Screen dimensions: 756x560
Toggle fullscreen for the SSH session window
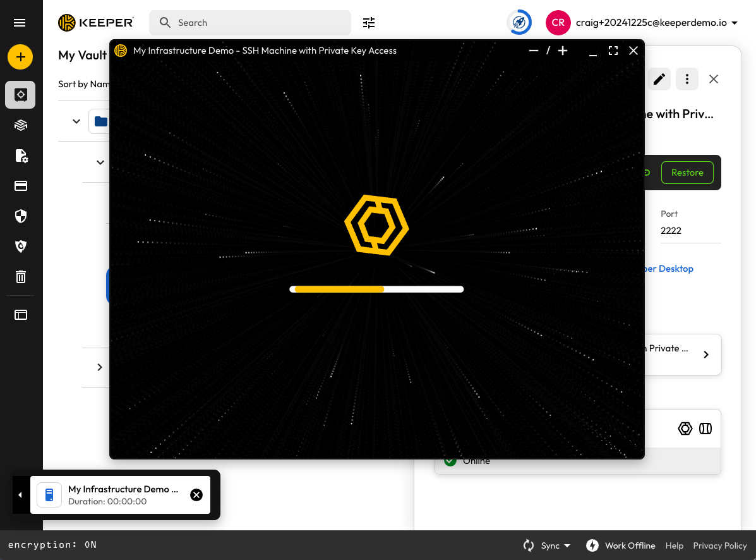click(x=613, y=51)
